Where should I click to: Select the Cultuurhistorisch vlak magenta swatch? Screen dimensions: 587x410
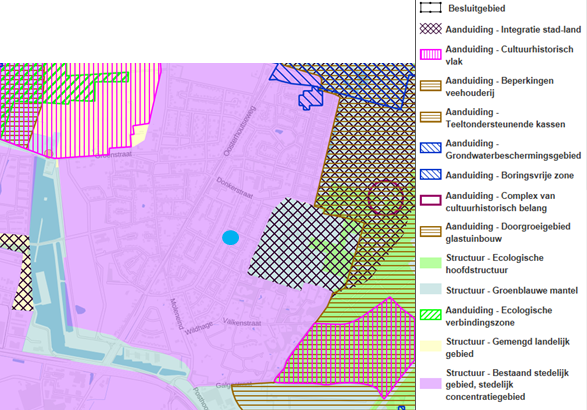coord(431,55)
